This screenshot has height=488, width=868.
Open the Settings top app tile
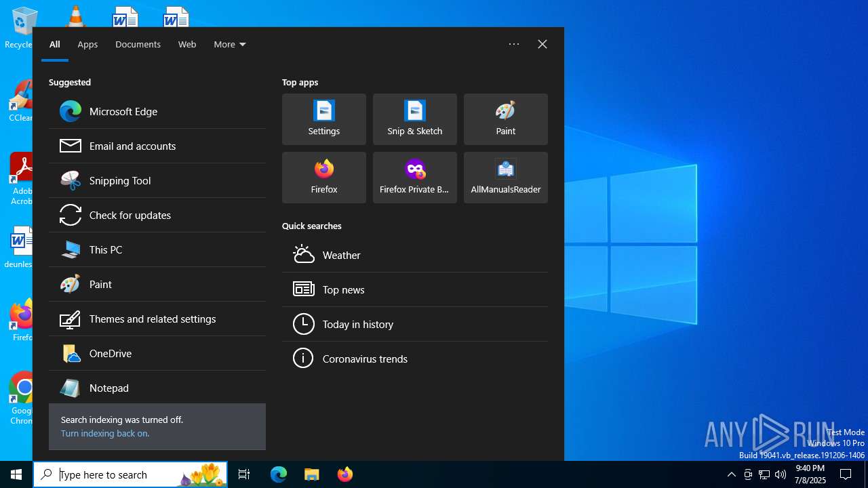coord(324,119)
